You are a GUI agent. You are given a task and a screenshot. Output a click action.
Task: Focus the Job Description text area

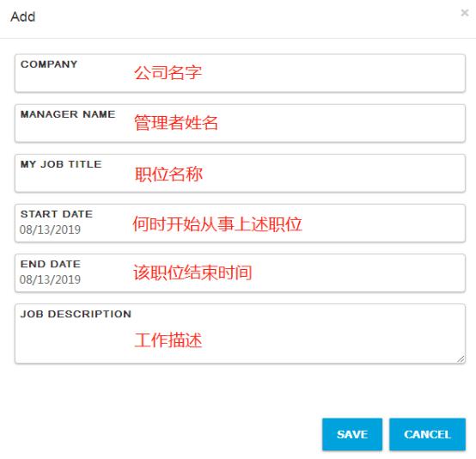240,334
